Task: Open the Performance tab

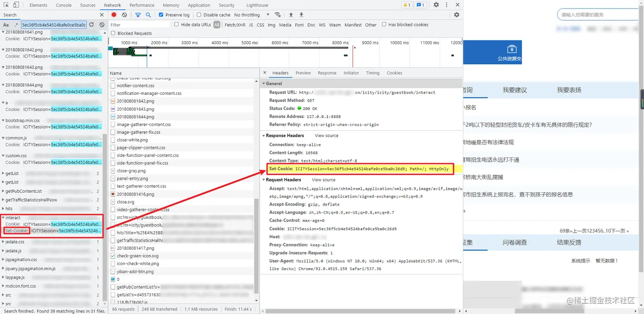Action: (x=142, y=5)
